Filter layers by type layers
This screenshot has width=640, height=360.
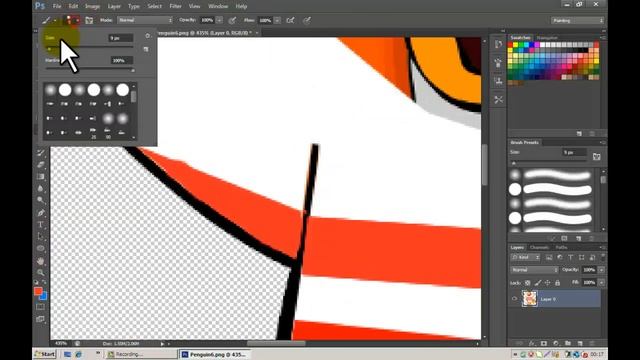[x=571, y=257]
